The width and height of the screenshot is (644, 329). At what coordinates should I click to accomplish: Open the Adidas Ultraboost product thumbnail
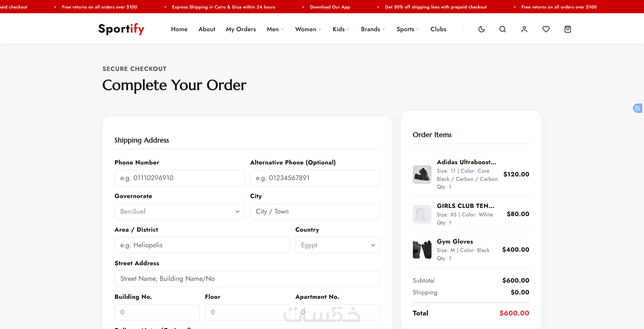click(422, 174)
